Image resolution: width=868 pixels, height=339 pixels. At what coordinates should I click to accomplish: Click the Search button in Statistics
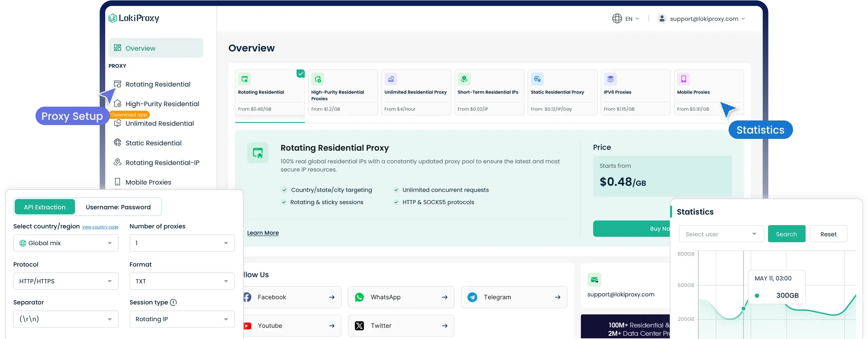click(x=786, y=234)
